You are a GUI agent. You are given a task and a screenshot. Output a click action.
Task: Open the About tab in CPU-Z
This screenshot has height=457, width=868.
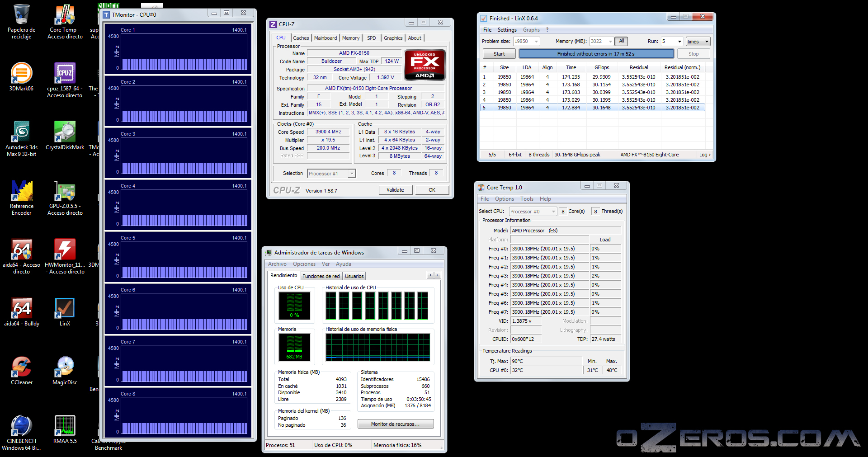(415, 38)
